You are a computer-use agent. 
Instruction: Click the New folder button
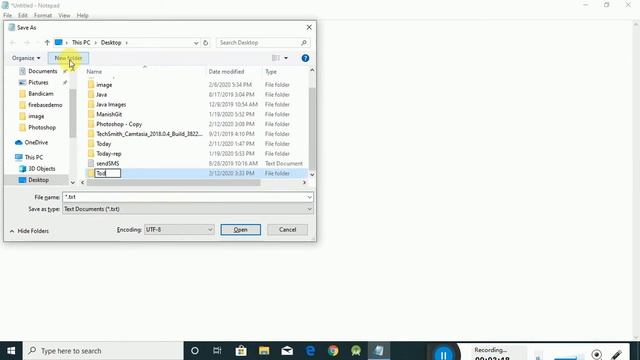pyautogui.click(x=68, y=58)
